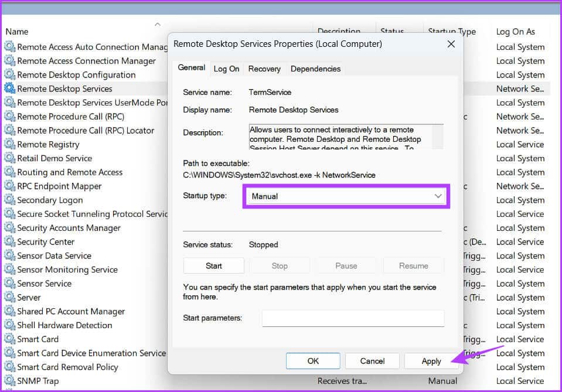Select the Sensor Monitoring Service name
Viewport: 562px width, 392px height.
pyautogui.click(x=67, y=270)
